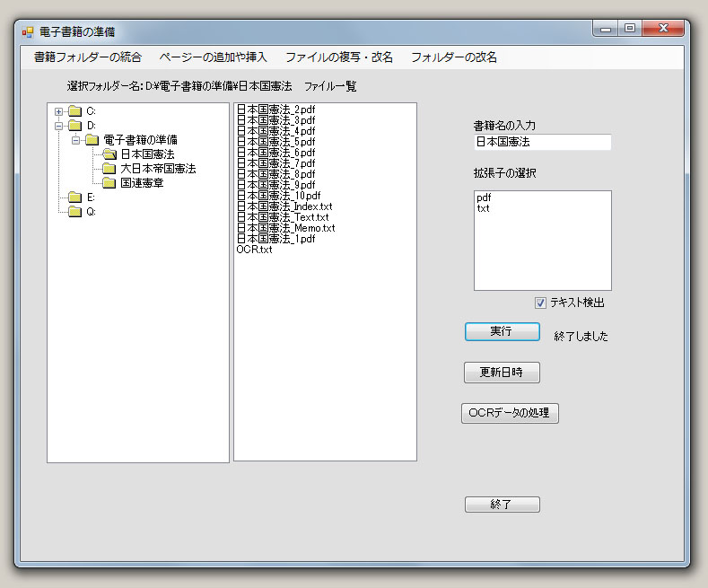Screen dimensions: 708x588
Task: Toggle the テキスト検出 checkbox
Action: [x=540, y=303]
